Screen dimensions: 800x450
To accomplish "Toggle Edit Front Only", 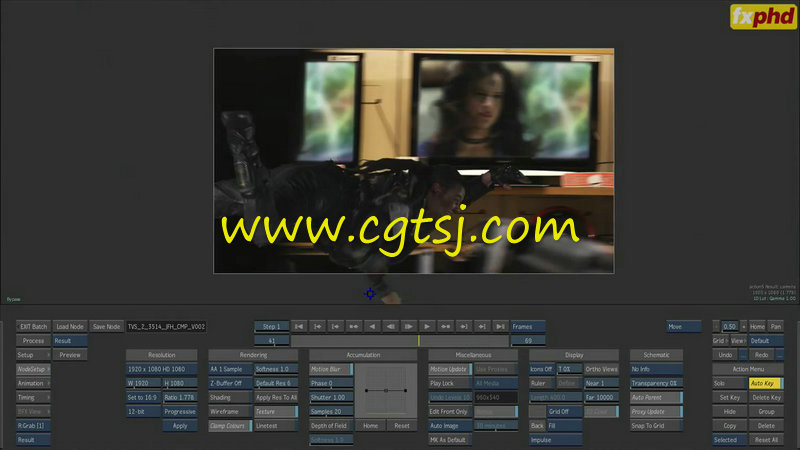I will pyautogui.click(x=450, y=411).
